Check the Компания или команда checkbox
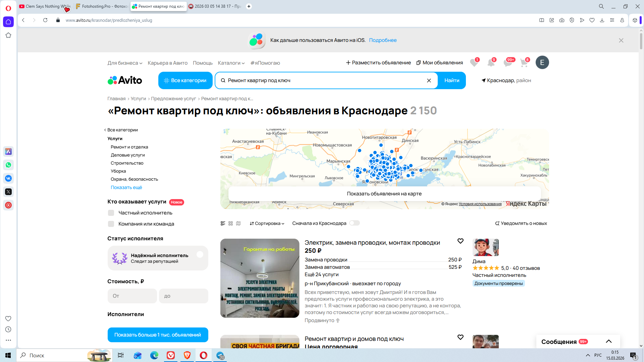 pos(111,224)
